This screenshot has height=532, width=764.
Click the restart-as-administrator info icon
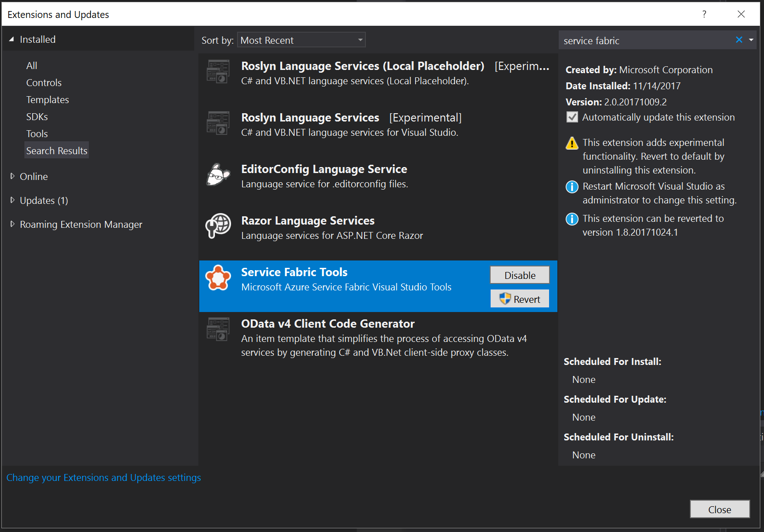click(x=571, y=187)
